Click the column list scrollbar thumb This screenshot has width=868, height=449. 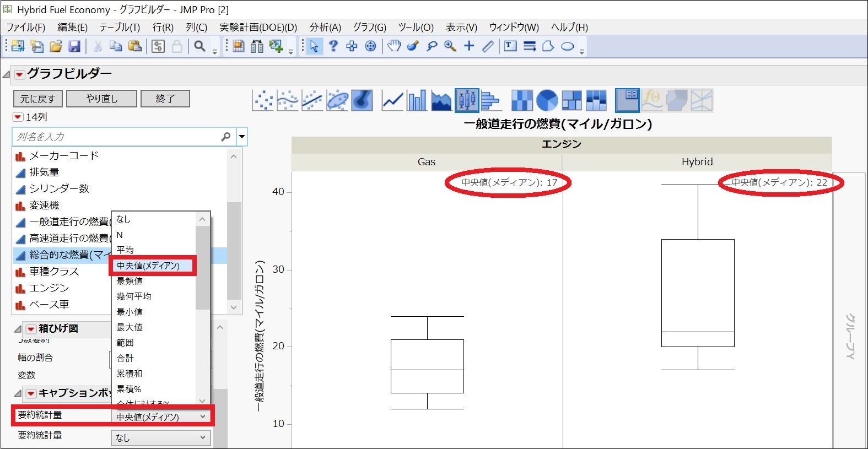click(x=234, y=251)
